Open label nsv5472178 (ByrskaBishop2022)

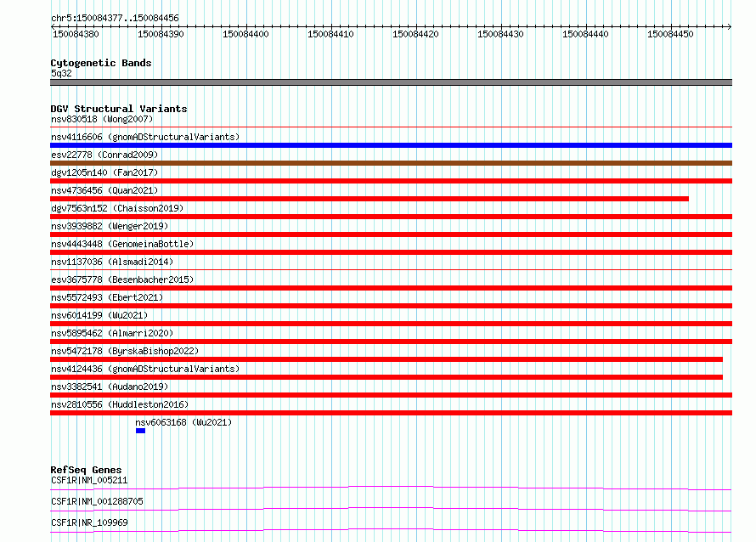pyautogui.click(x=125, y=351)
